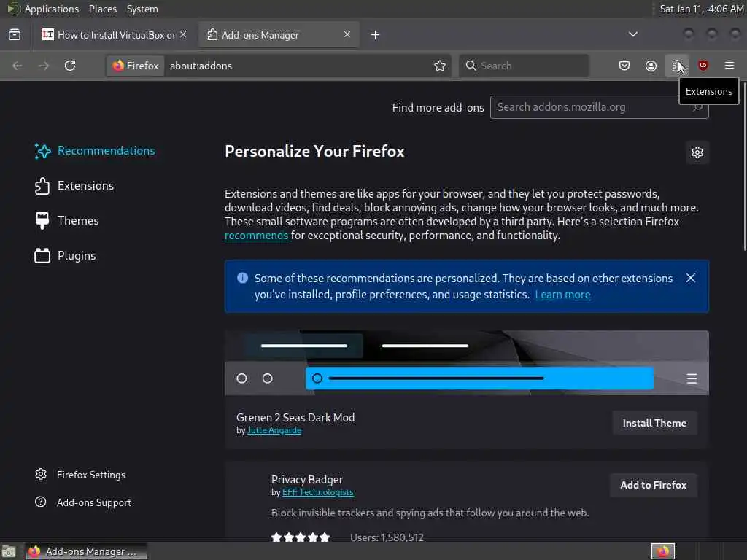Install the Grenen 2 Seas Dark Mod theme

tap(654, 423)
